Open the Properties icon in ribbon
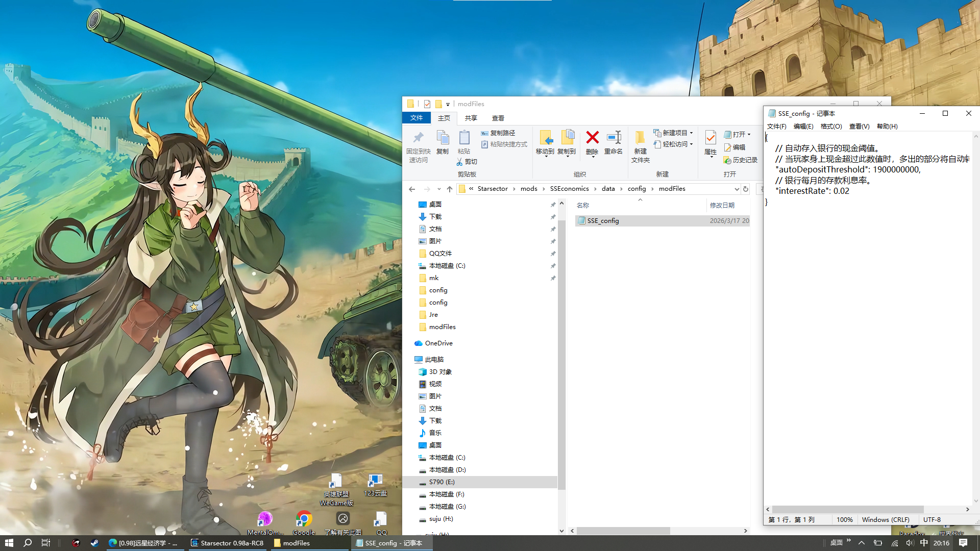Viewport: 980px width, 551px height. [710, 138]
